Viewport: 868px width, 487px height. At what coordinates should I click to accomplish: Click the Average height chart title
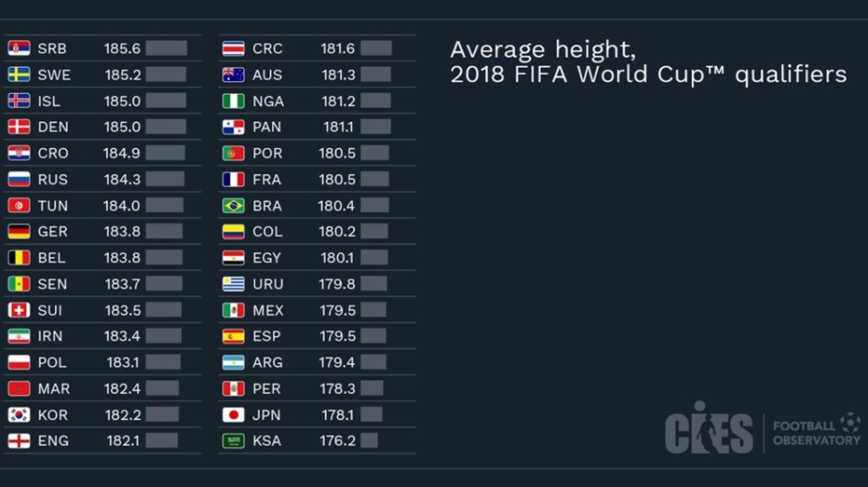pyautogui.click(x=647, y=61)
